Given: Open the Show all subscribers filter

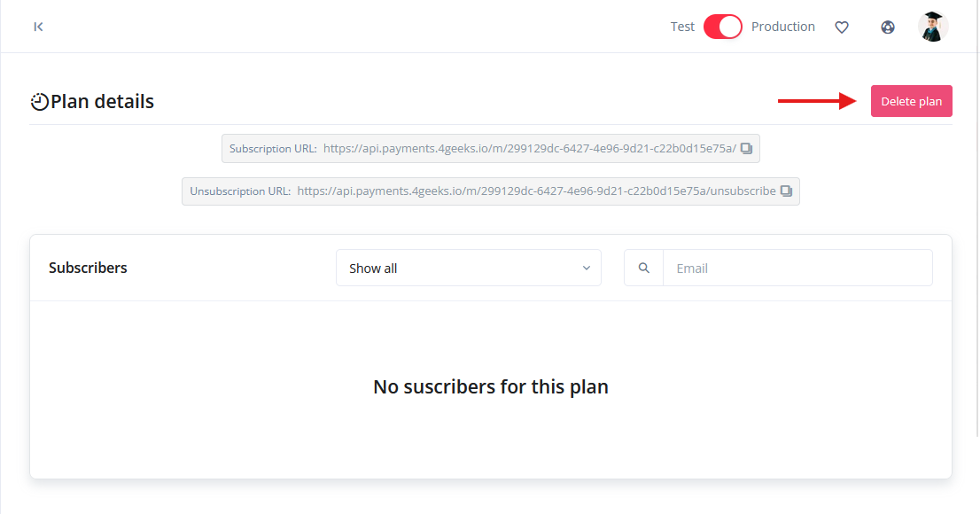Looking at the screenshot, I should [x=468, y=268].
